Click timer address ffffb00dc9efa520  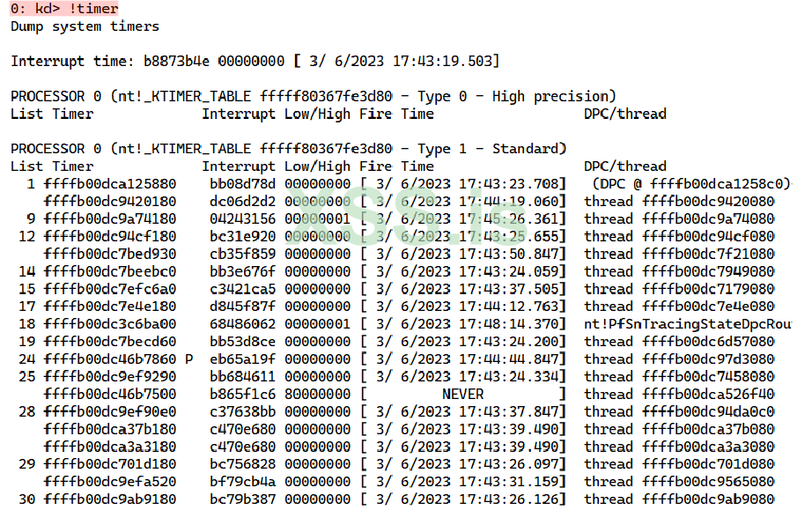(x=109, y=481)
